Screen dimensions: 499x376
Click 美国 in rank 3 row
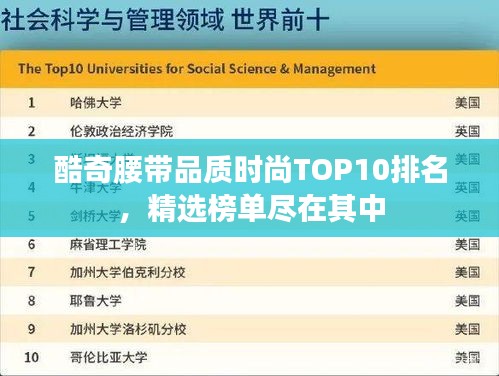coord(468,159)
